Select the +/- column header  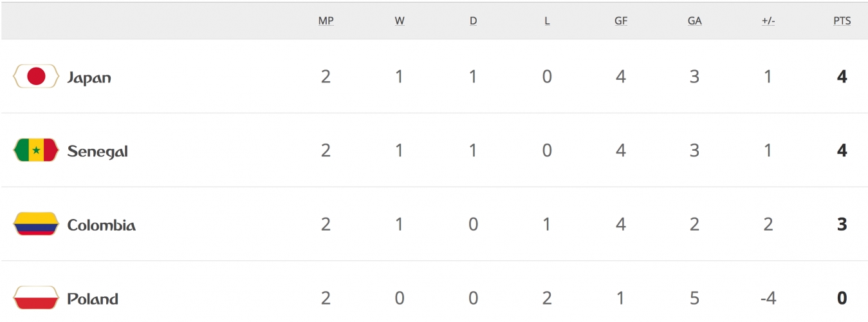pos(768,21)
